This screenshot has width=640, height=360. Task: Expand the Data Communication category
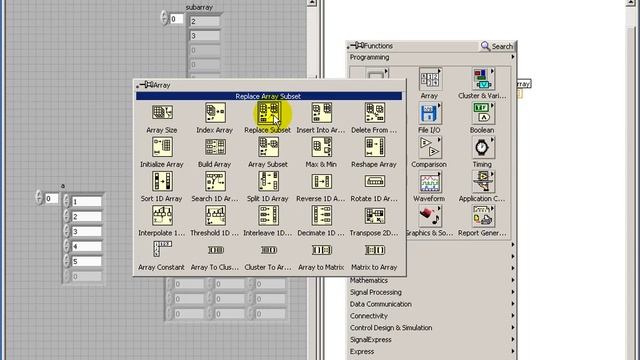[x=432, y=304]
